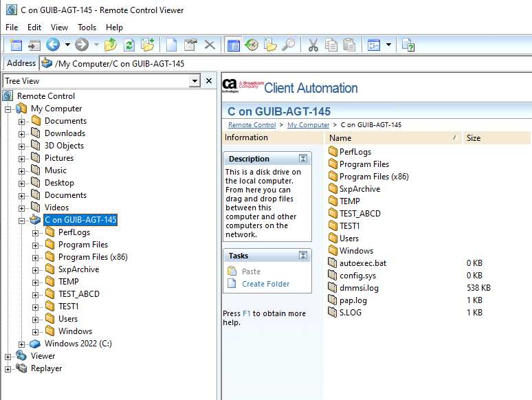The width and height of the screenshot is (532, 400).
Task: Click the New folder toolbar icon
Action: point(147,45)
